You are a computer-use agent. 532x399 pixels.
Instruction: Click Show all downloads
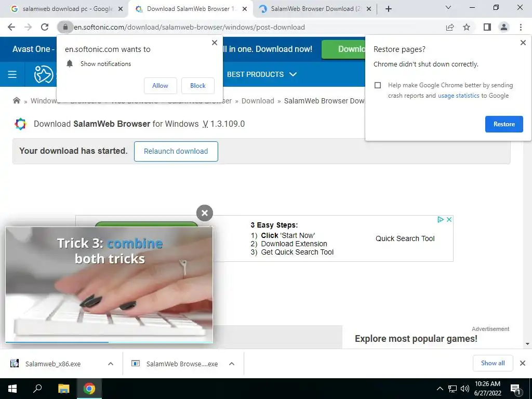point(493,363)
